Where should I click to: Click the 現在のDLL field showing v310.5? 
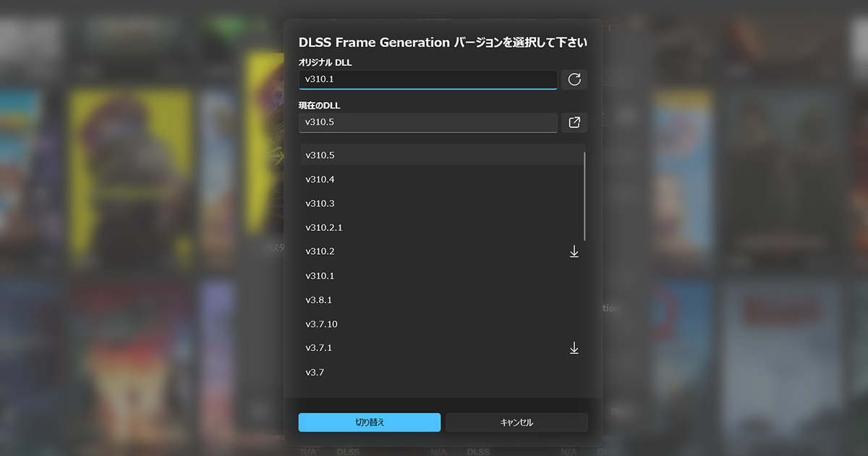point(427,122)
